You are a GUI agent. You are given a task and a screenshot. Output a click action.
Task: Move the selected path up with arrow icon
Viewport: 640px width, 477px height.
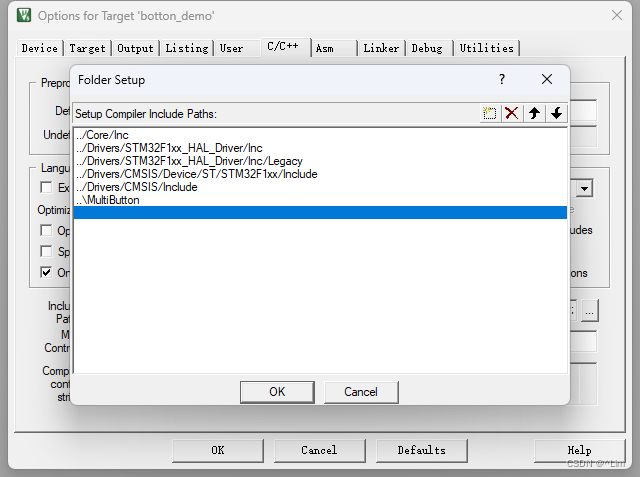pyautogui.click(x=534, y=113)
